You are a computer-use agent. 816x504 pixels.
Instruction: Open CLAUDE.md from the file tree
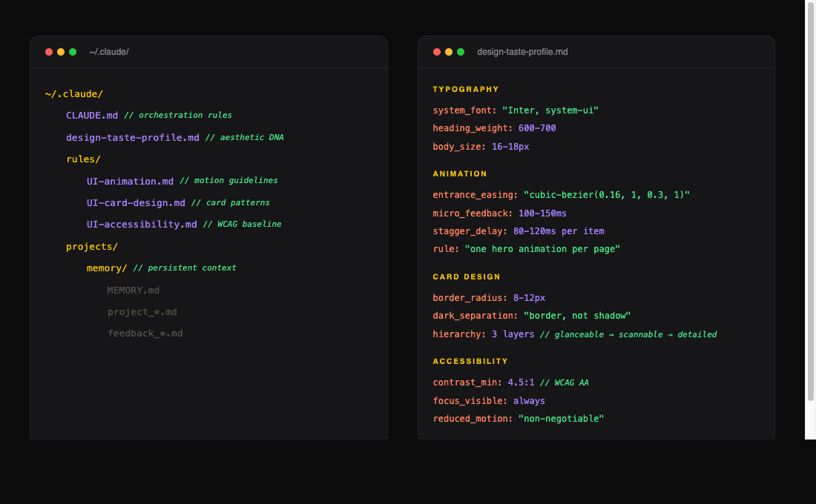coord(91,115)
